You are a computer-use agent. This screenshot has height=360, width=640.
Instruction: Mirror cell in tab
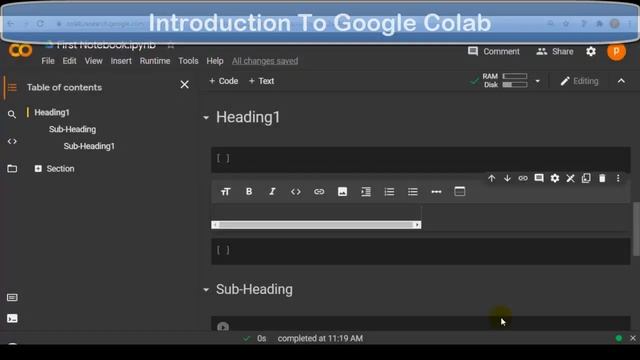[586, 178]
